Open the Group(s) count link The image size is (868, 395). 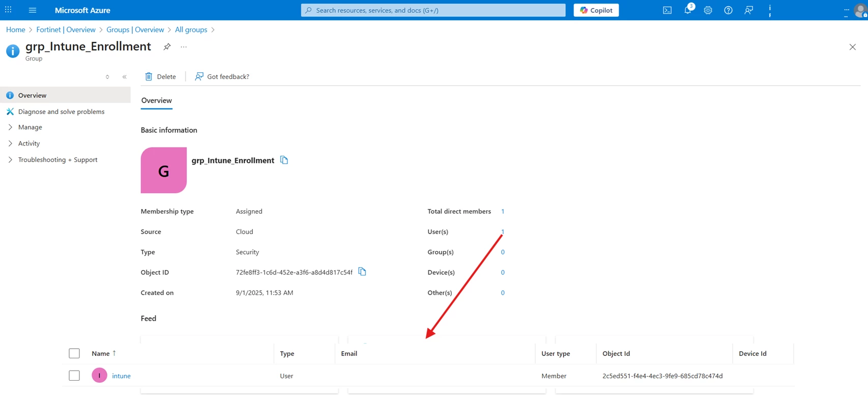pos(502,252)
